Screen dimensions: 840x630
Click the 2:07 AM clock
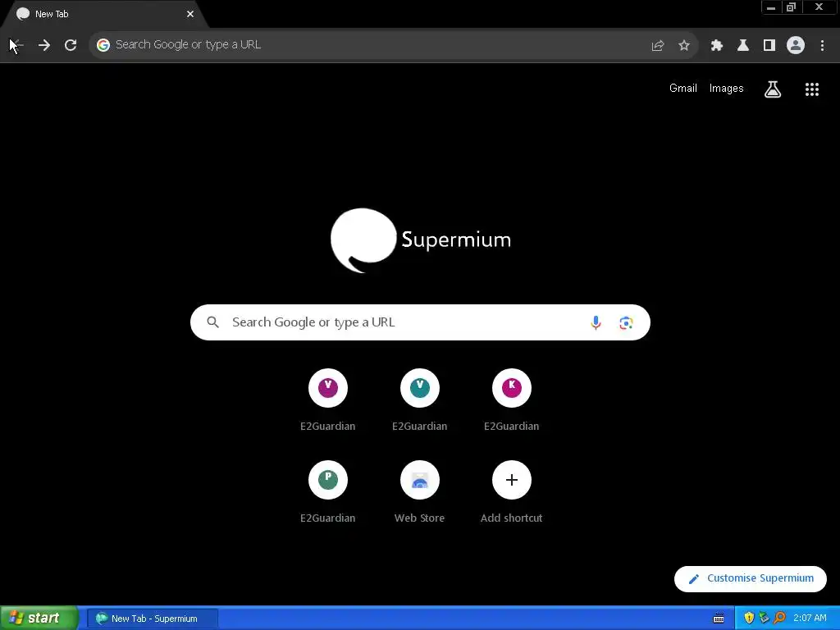[810, 619]
